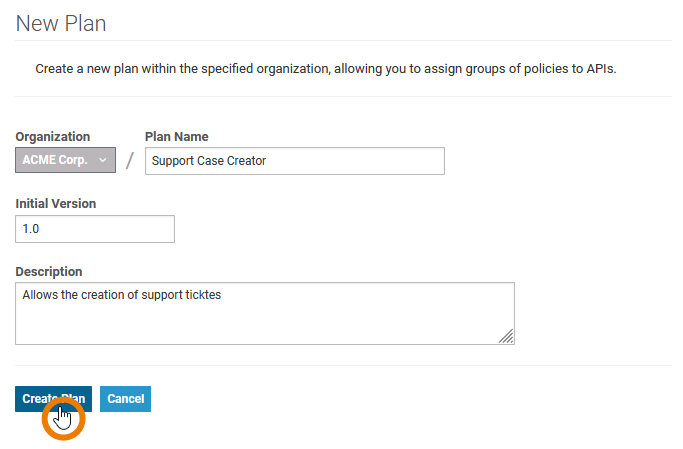Click inside the Description text area
The height and width of the screenshot is (449, 683).
click(265, 314)
